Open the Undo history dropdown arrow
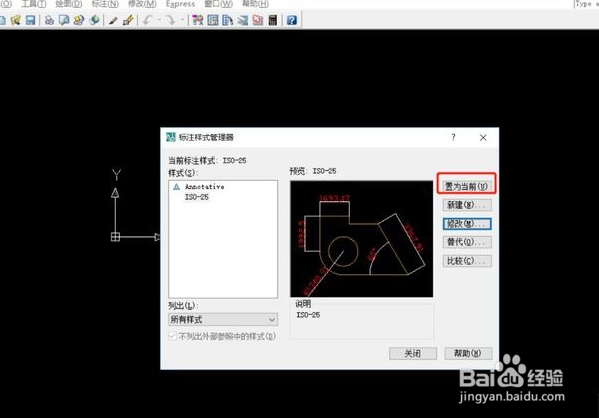599x418 pixels. point(159,20)
